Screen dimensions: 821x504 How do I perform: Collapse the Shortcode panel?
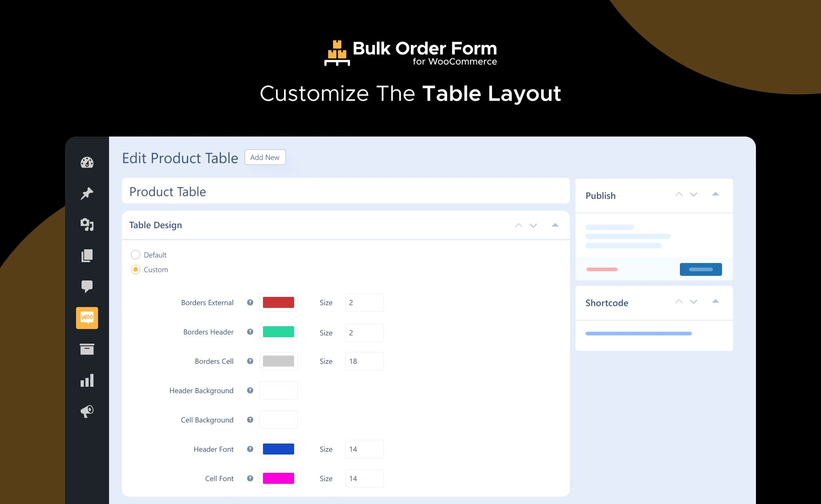tap(715, 301)
